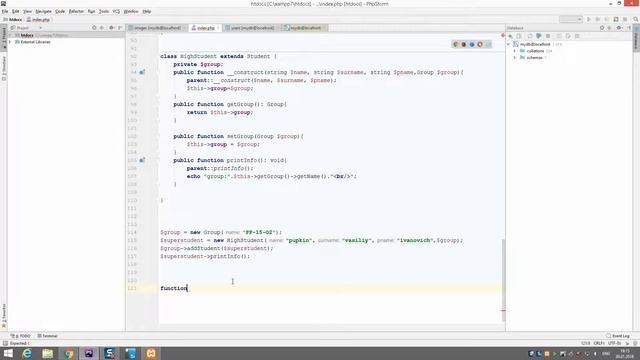Click override gutter icon at printInfo line
This screenshot has height=360, width=640.
[142, 160]
